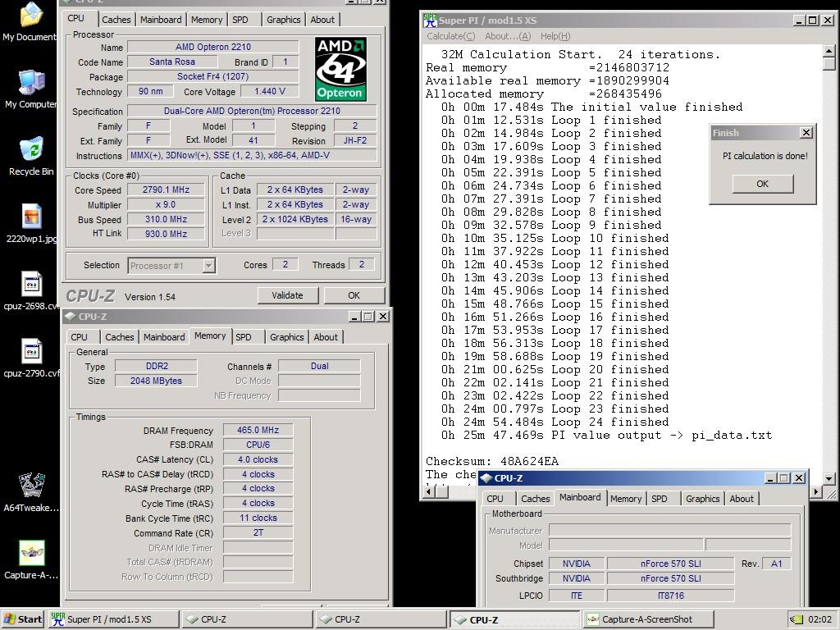
Task: Open My Computer desktop icon
Action: coord(30,89)
